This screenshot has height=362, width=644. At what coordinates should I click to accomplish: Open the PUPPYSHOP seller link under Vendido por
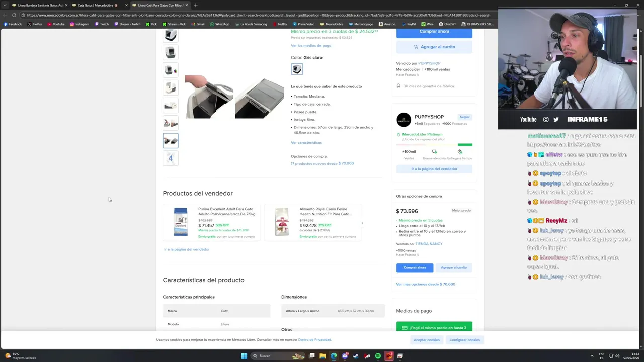429,63
